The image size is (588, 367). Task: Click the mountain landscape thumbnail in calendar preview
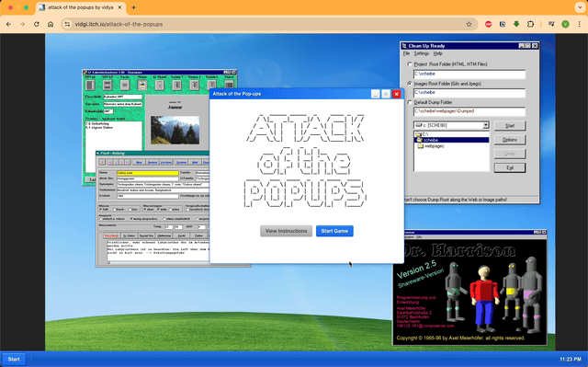pyautogui.click(x=175, y=130)
